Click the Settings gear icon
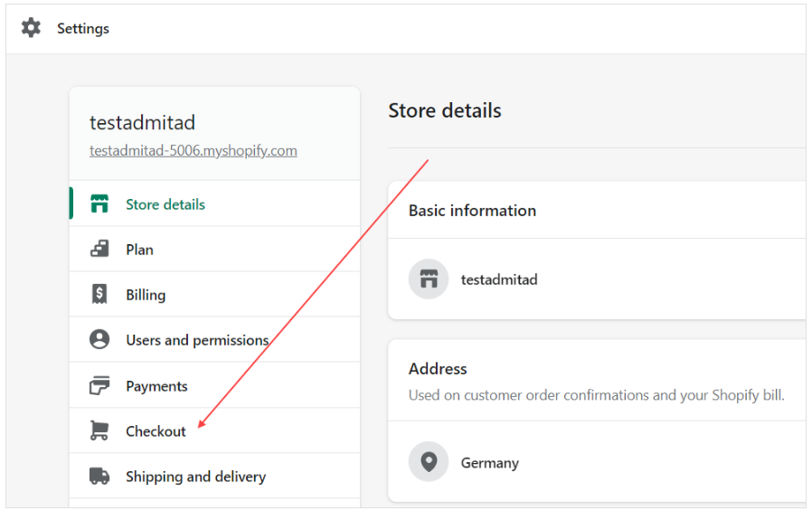The image size is (812, 511). [32, 28]
